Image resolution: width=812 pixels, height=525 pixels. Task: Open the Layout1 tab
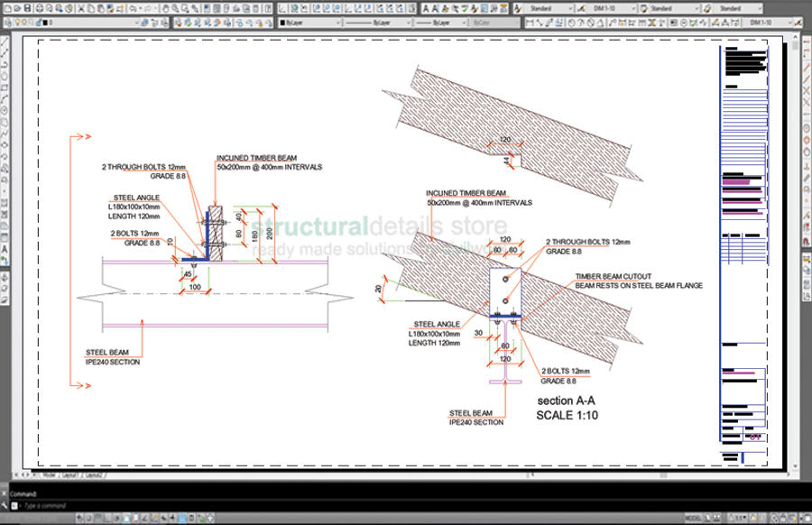pyautogui.click(x=69, y=474)
